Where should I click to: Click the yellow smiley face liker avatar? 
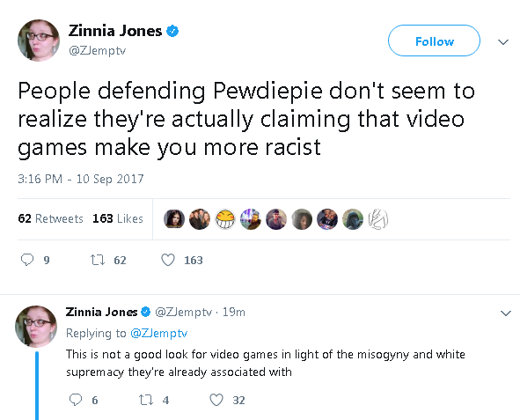225,219
